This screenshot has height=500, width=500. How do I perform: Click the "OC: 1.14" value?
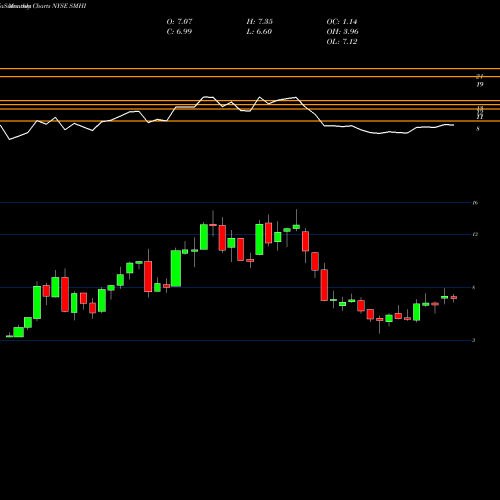(342, 22)
